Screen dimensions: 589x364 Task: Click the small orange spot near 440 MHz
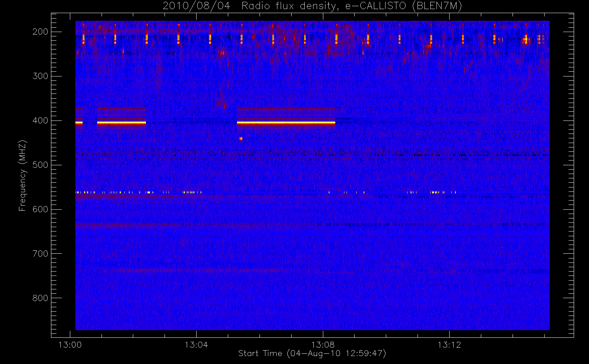[x=241, y=138]
